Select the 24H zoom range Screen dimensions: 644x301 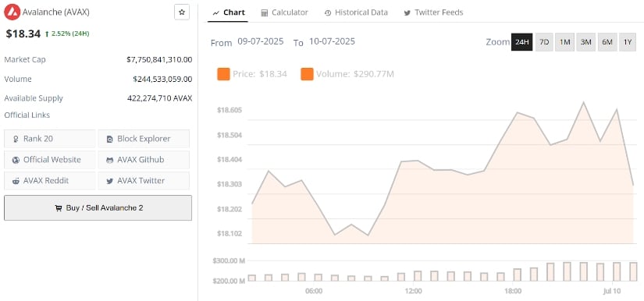(521, 42)
